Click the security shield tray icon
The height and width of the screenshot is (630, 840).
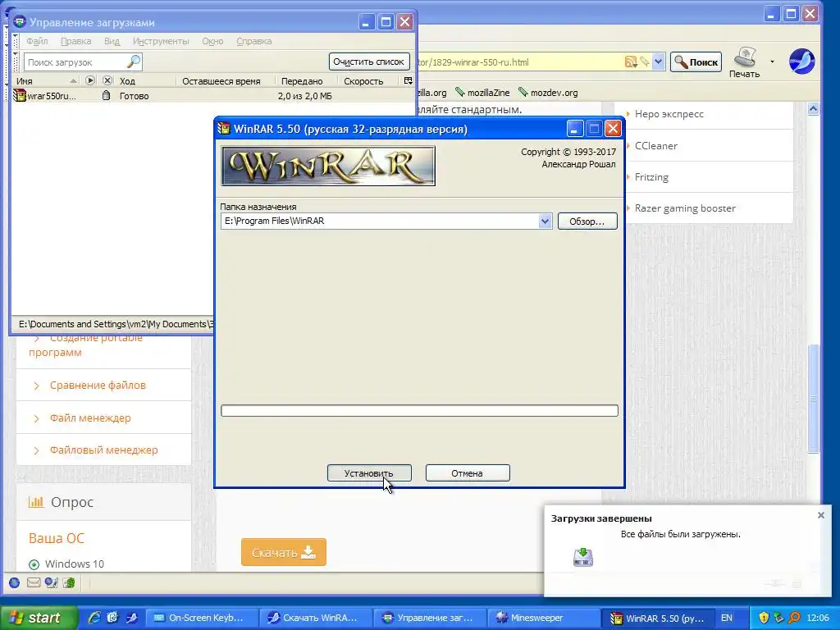[764, 618]
